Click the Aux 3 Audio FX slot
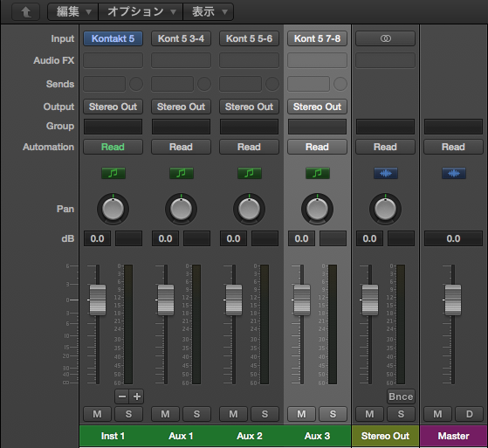 317,60
